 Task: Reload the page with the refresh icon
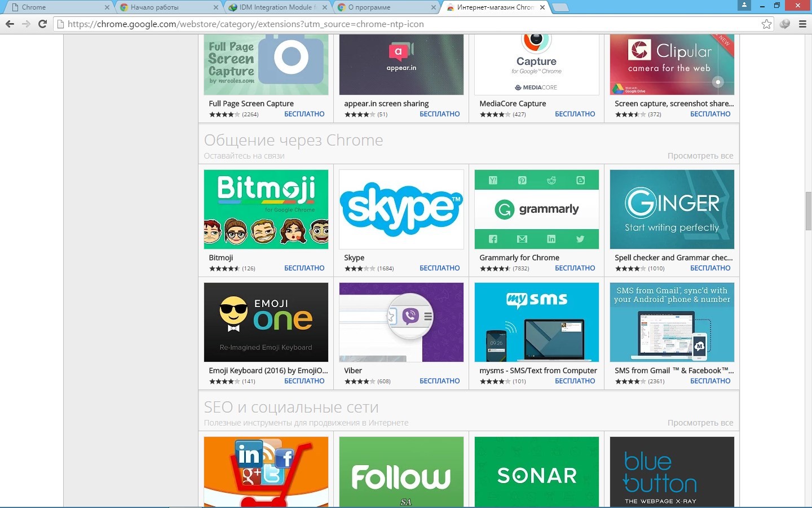click(42, 24)
